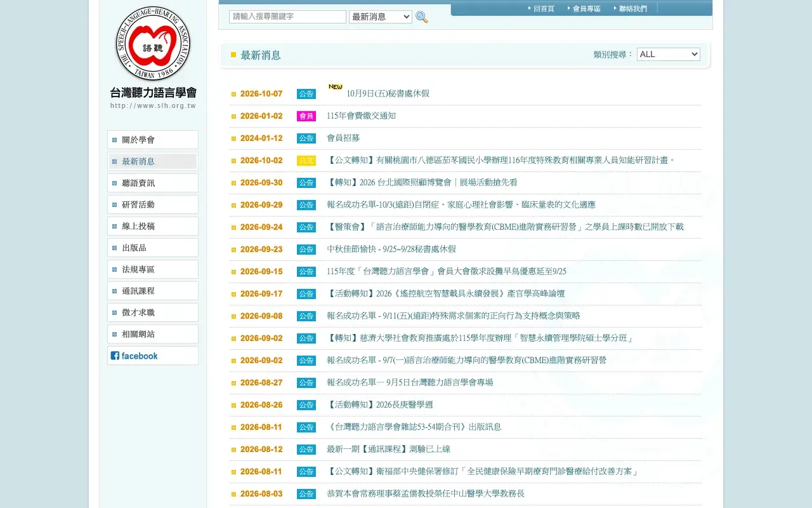Screen dimensions: 812x508
Task: Click the magnifier search icon
Action: [x=422, y=17]
